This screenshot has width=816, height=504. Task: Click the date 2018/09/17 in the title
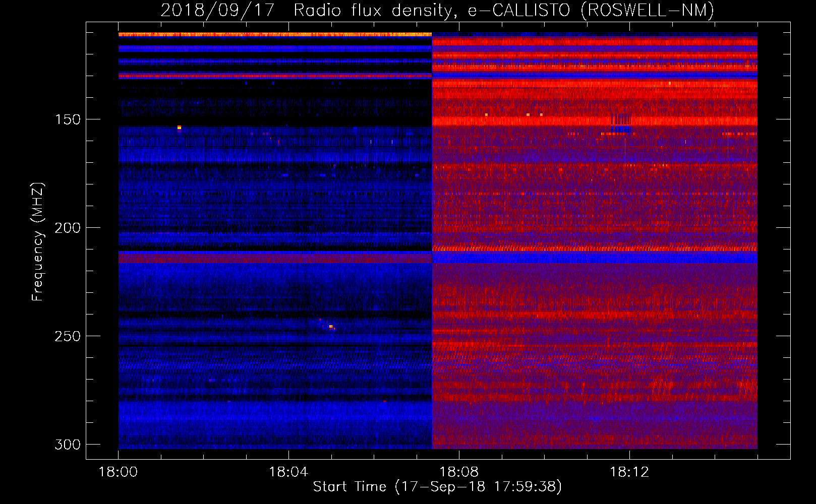tap(217, 11)
